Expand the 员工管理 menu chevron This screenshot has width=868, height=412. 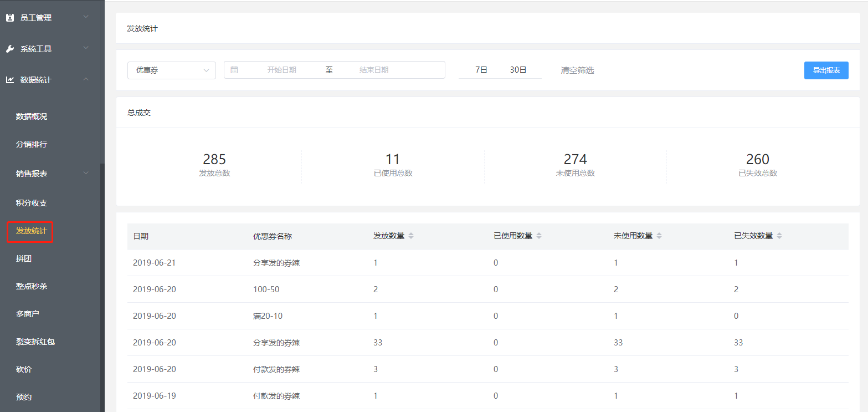tap(86, 17)
